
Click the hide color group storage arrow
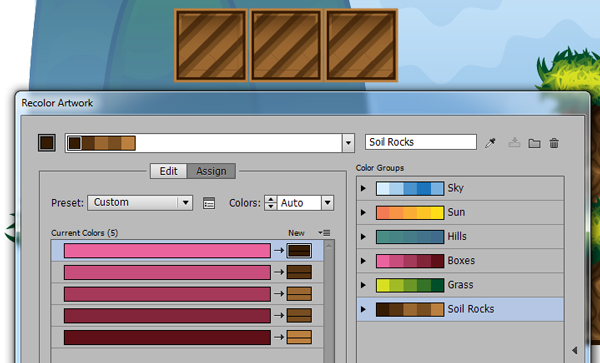click(574, 350)
